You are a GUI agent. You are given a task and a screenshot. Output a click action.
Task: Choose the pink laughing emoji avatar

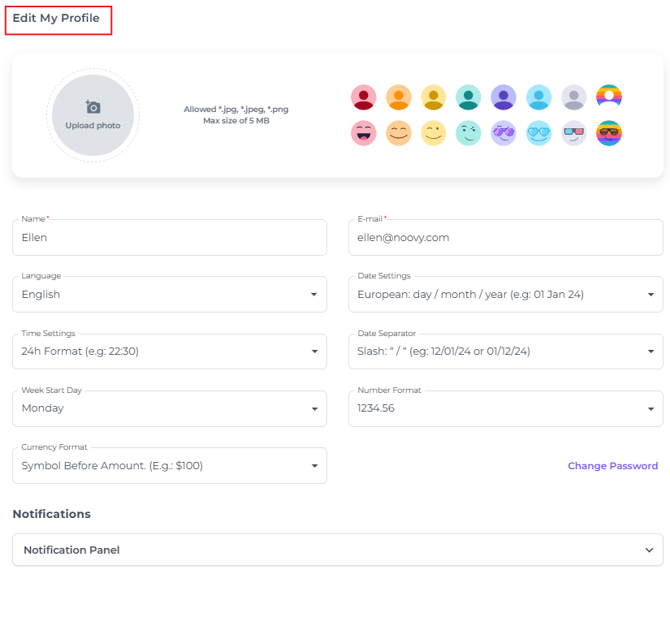point(363,133)
